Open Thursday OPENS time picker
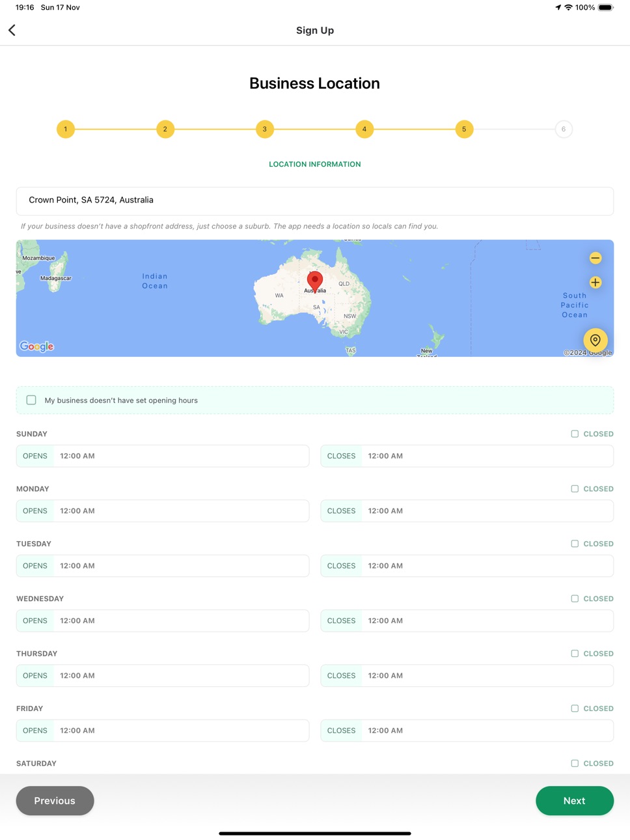Screen dimensions: 630x840 point(163,675)
